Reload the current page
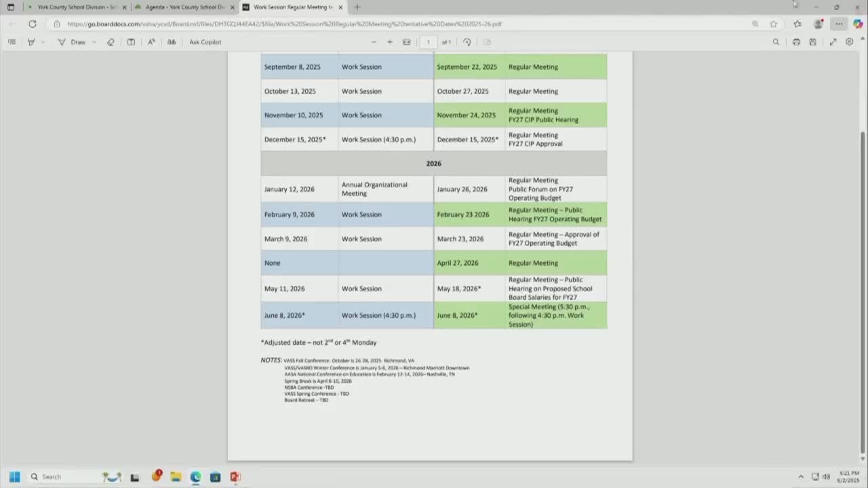Screen dimensions: 868x488 [32, 24]
